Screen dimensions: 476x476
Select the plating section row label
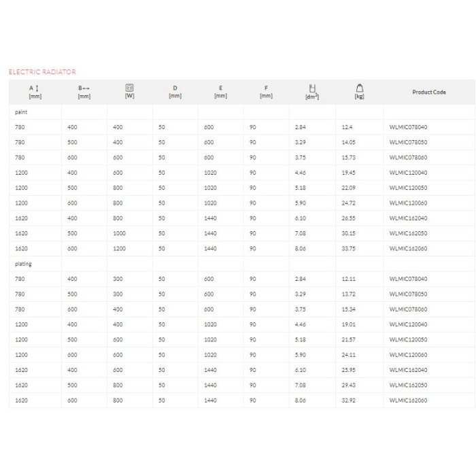[23, 264]
